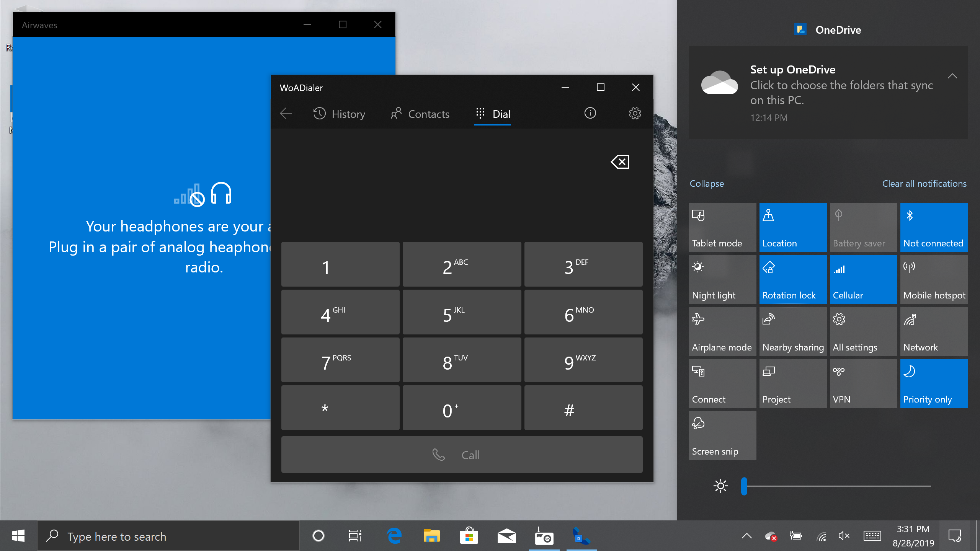Show hidden system tray icons
The width and height of the screenshot is (980, 551).
click(x=746, y=536)
